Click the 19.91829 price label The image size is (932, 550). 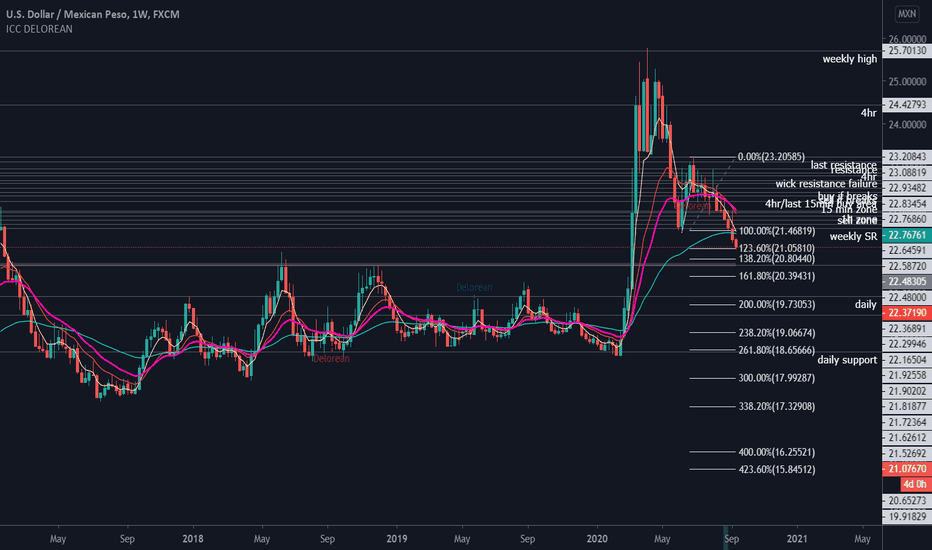pyautogui.click(x=907, y=516)
